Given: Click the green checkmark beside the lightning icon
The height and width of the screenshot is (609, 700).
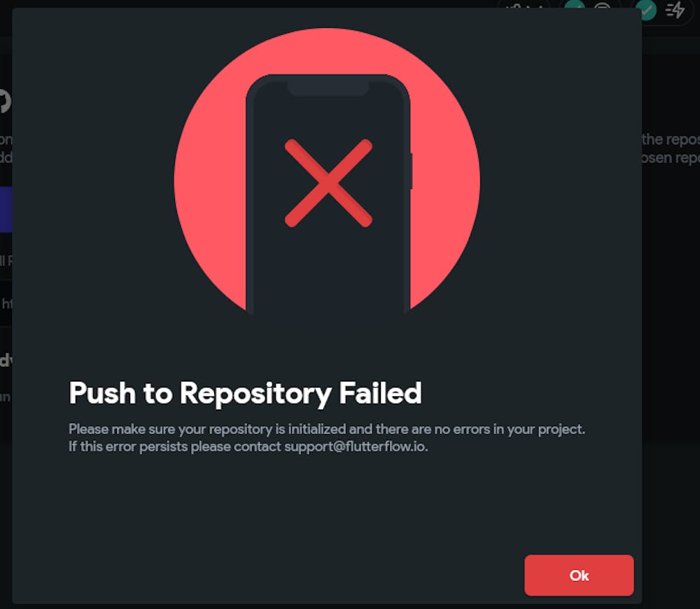Looking at the screenshot, I should (x=646, y=9).
